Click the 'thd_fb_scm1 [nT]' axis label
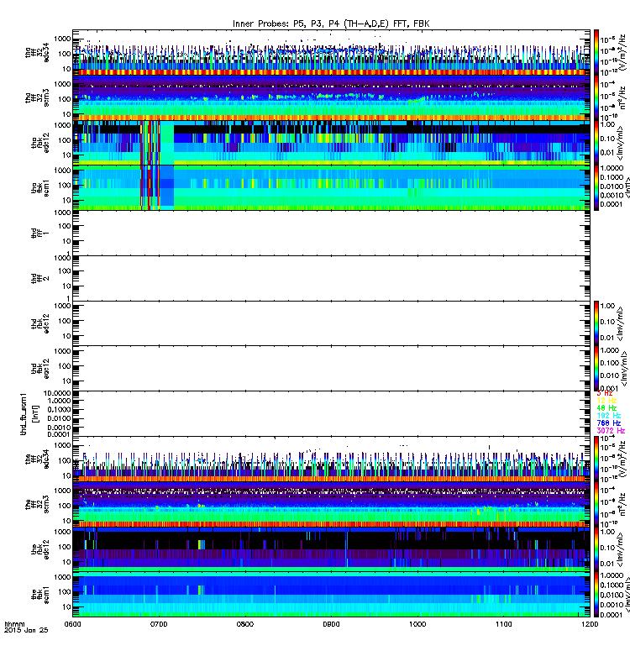This screenshot has width=630, height=672. (29, 413)
